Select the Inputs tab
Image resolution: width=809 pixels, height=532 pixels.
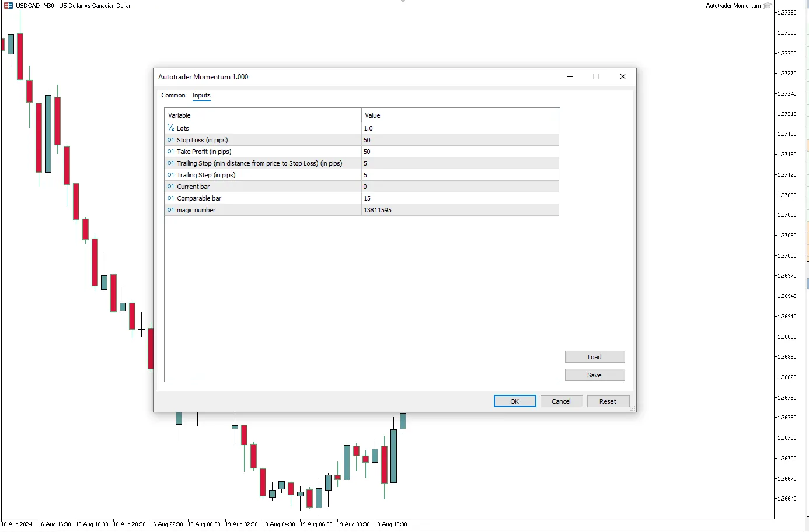coord(201,95)
